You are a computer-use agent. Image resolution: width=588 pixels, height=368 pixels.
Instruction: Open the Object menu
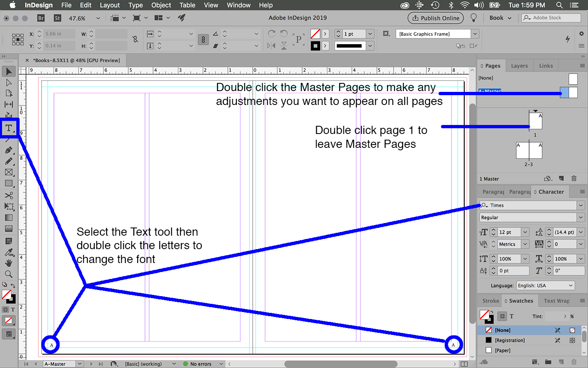point(161,5)
